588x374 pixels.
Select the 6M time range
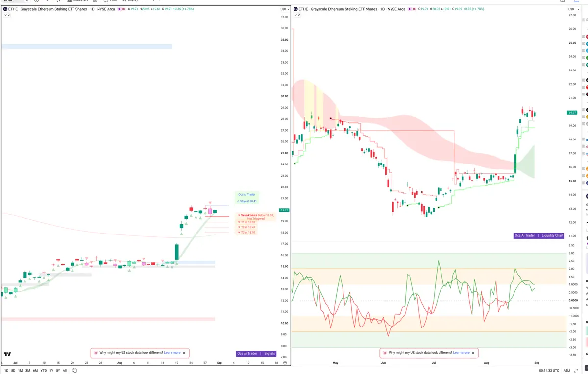pyautogui.click(x=35, y=370)
